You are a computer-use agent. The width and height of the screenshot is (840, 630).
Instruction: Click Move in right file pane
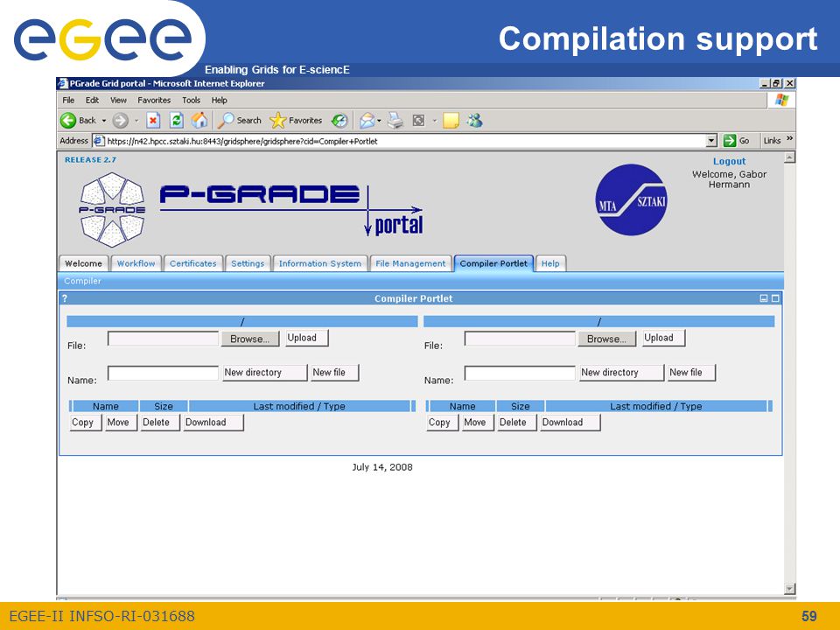click(x=478, y=422)
